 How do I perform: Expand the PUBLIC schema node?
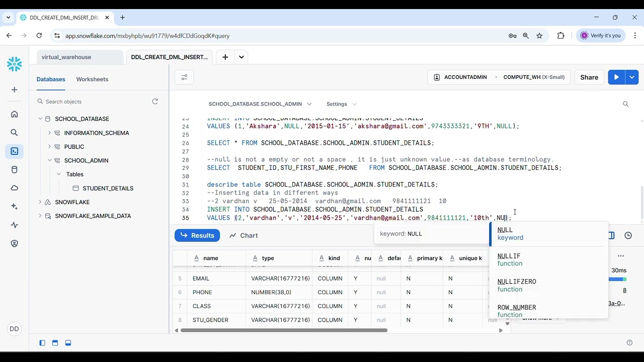[49, 147]
